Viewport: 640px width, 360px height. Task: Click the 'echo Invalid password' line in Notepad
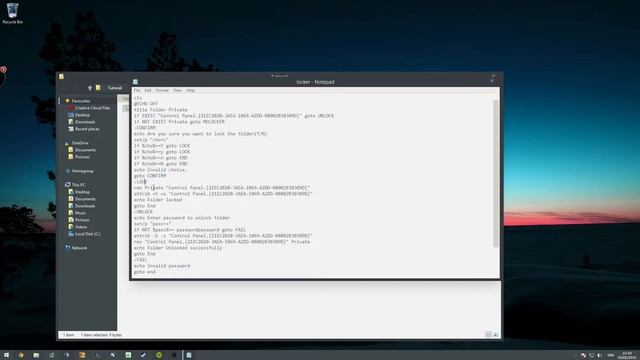coord(162,266)
